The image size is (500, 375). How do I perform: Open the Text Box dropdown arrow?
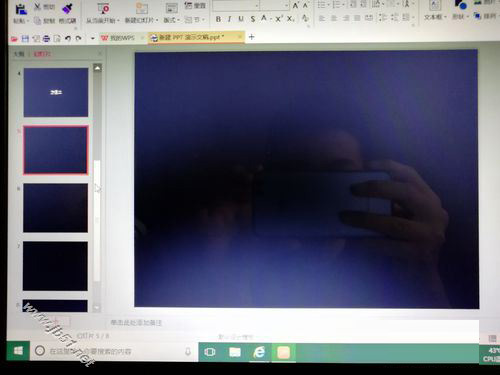click(x=446, y=17)
